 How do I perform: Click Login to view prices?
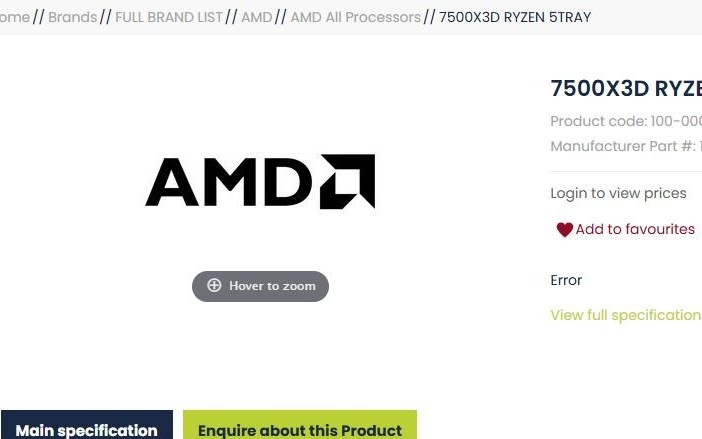click(618, 193)
